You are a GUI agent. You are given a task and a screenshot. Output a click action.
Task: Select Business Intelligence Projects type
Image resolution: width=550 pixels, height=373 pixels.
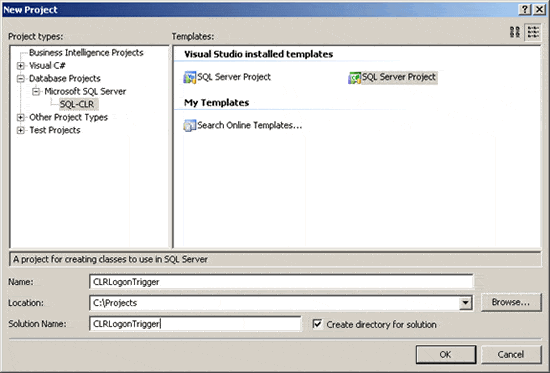click(86, 53)
